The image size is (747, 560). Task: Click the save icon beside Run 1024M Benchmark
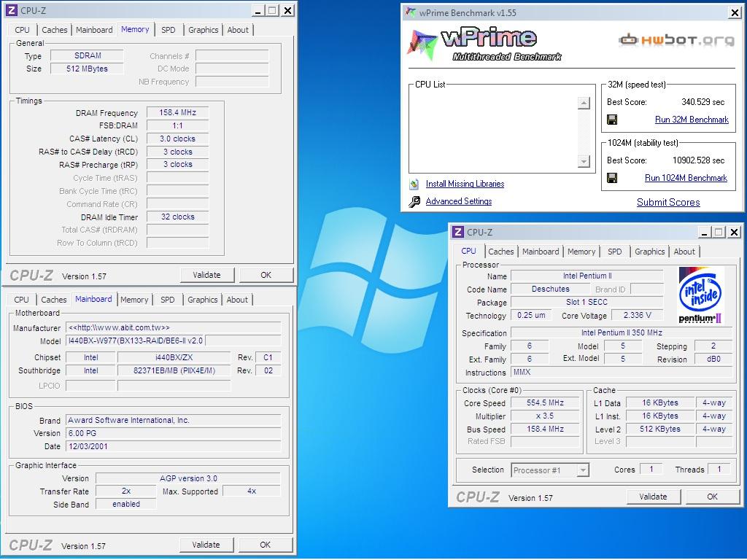click(x=612, y=178)
